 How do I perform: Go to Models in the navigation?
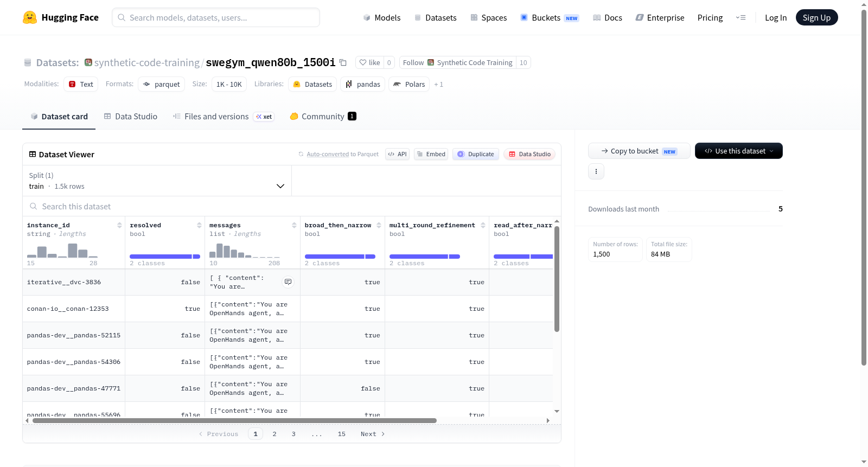(x=382, y=17)
